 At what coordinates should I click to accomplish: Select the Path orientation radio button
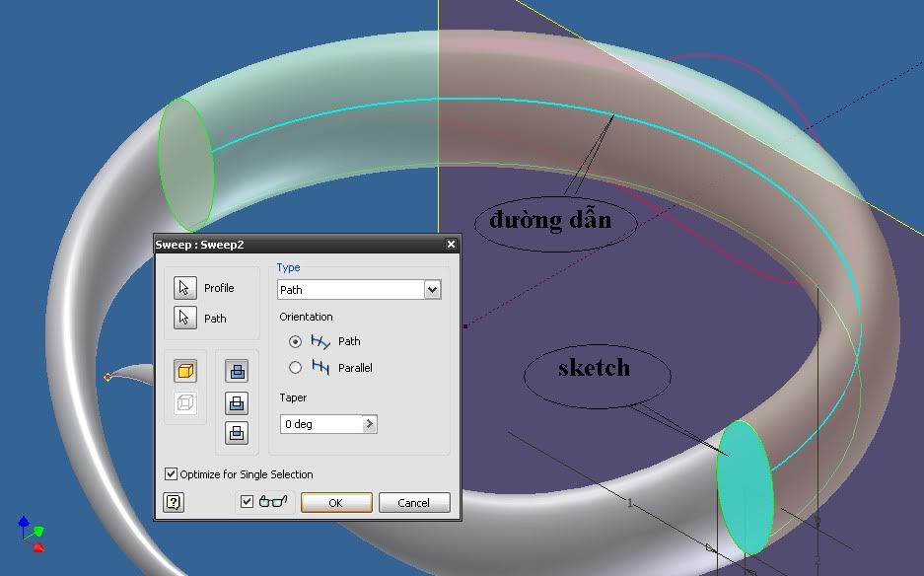pos(295,341)
